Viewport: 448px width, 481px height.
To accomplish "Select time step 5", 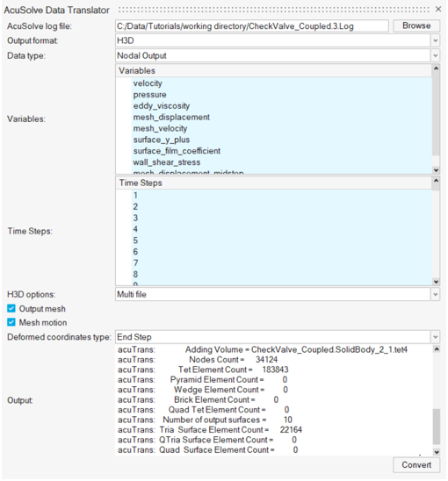I will pos(135,240).
